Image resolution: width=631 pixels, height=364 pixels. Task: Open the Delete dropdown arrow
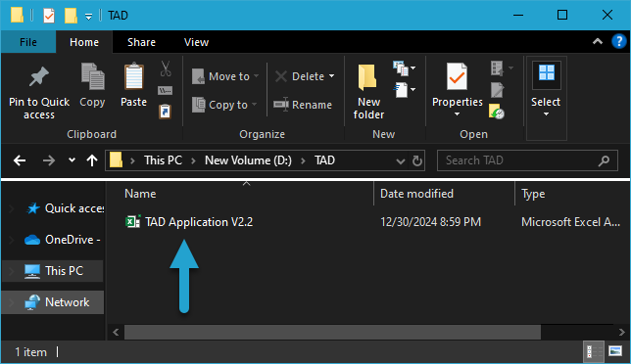pyautogui.click(x=331, y=76)
